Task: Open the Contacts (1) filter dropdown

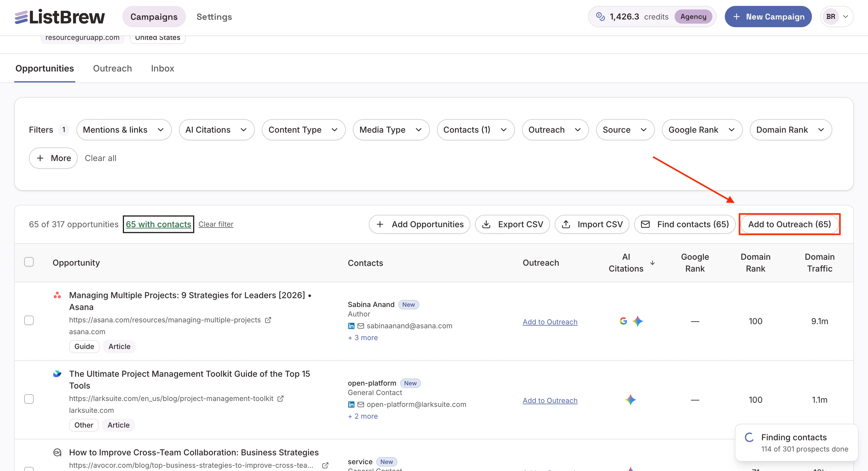Action: [475, 130]
